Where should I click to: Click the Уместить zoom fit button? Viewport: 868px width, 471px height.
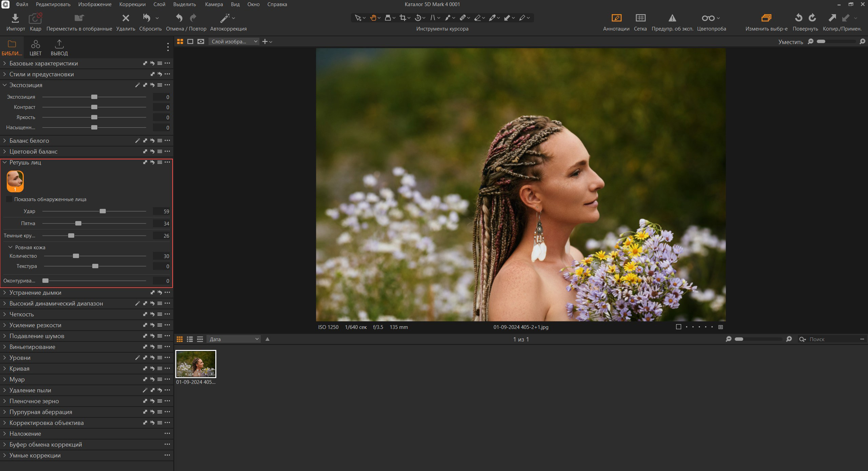coord(790,42)
